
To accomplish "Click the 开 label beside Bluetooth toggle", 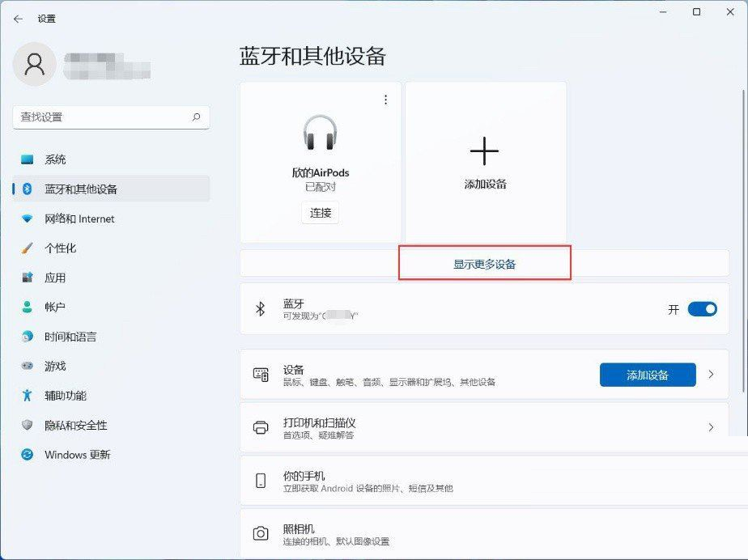I will click(673, 310).
